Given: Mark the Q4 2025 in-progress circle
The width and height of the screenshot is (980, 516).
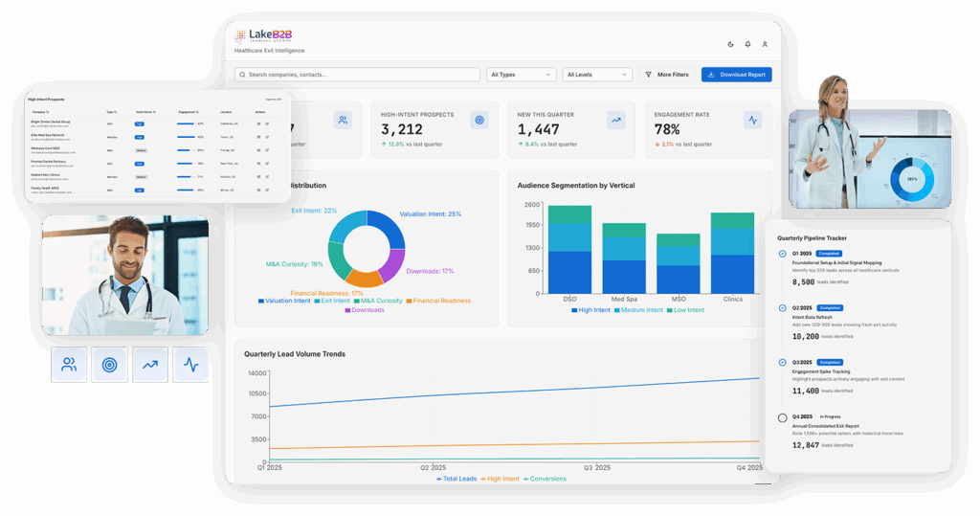Looking at the screenshot, I should click(x=783, y=417).
